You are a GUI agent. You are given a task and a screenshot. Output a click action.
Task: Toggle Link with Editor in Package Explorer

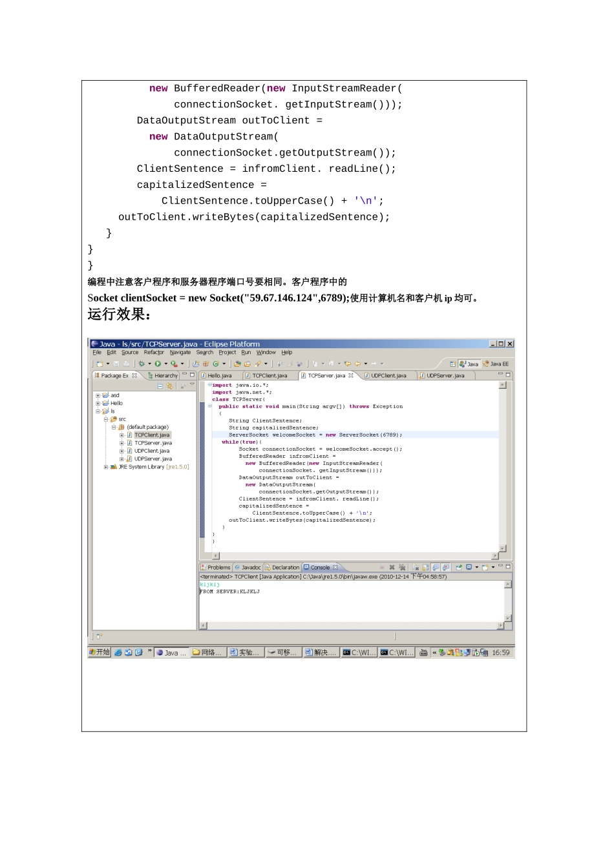(x=169, y=386)
